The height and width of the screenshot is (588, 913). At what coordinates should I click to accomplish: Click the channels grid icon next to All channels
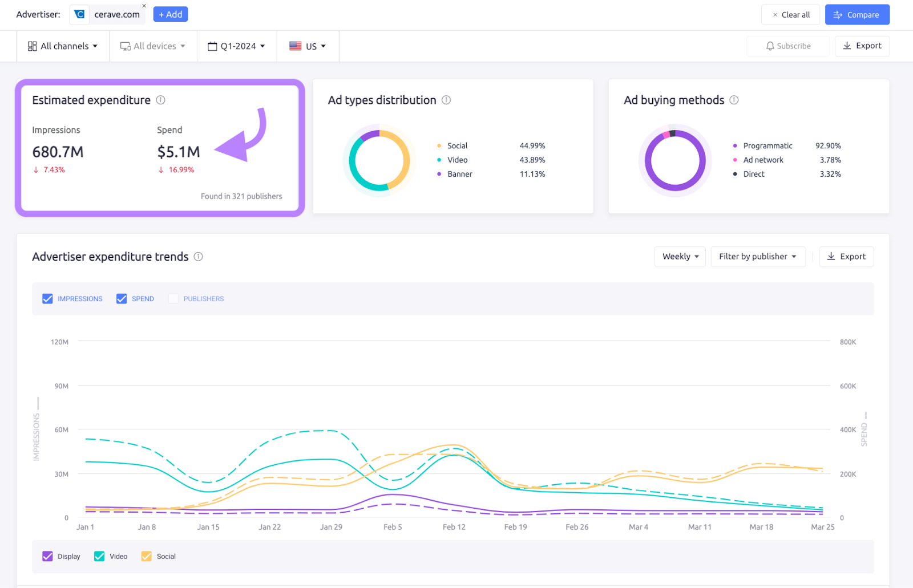[32, 46]
